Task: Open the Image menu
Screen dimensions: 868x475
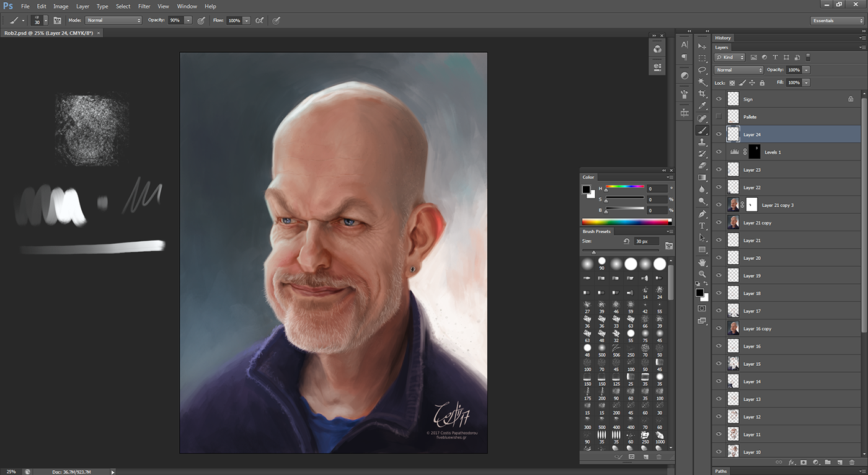Action: (x=61, y=6)
